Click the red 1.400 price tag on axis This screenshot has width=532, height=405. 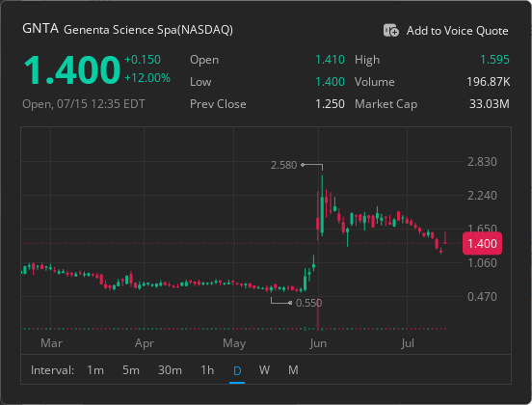[482, 243]
